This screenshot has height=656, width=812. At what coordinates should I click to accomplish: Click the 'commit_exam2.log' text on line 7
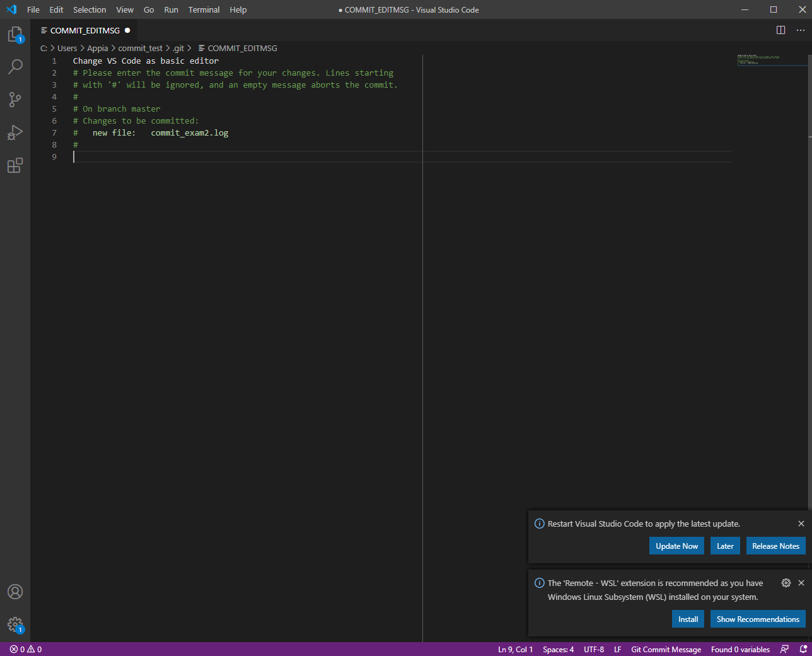pos(190,132)
